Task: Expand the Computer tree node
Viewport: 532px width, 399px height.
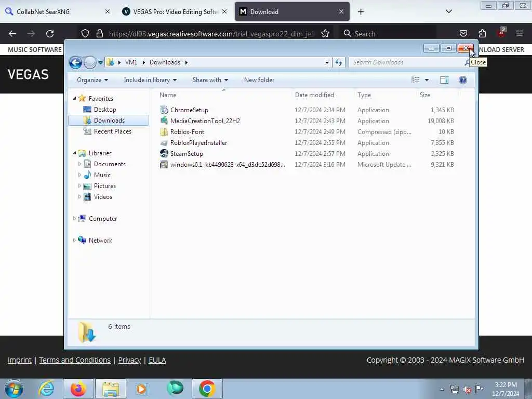Action: [x=74, y=219]
